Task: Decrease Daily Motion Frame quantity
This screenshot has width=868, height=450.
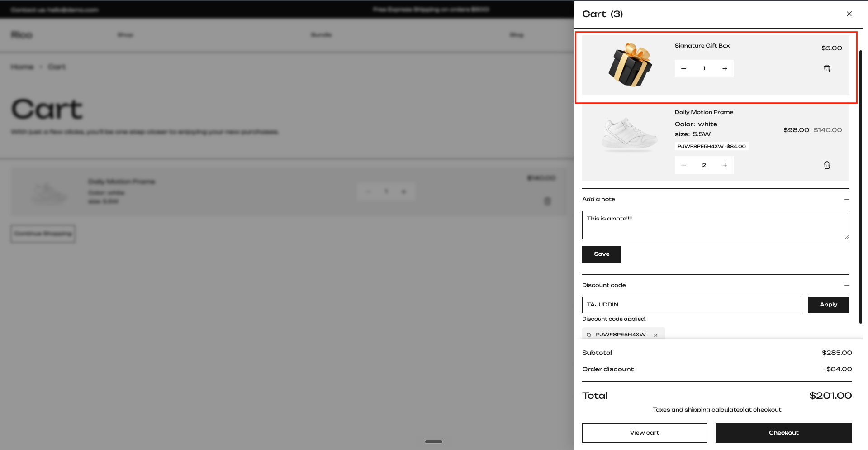Action: [683, 165]
